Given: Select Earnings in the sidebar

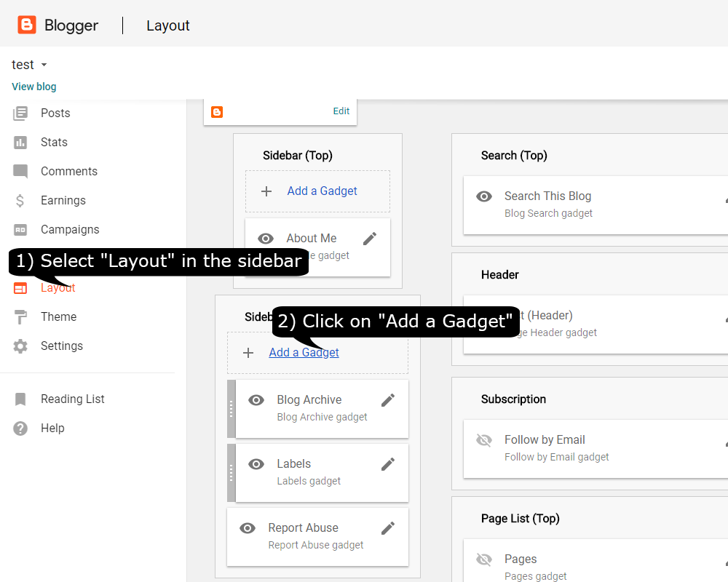Looking at the screenshot, I should coord(63,201).
